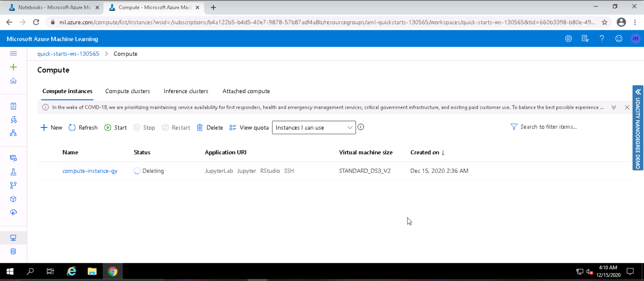Close the Compute browser tab

point(198,7)
